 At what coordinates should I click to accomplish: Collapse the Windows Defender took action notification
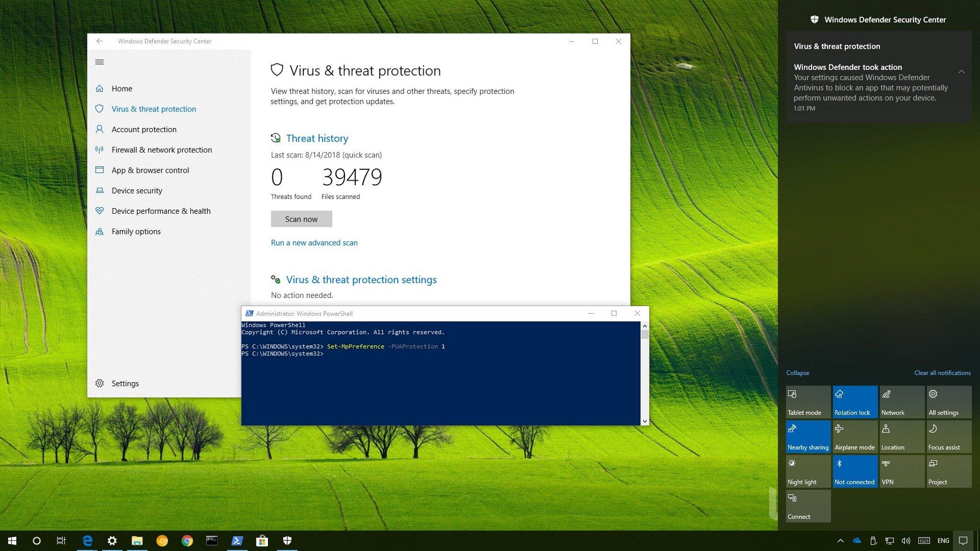point(961,72)
